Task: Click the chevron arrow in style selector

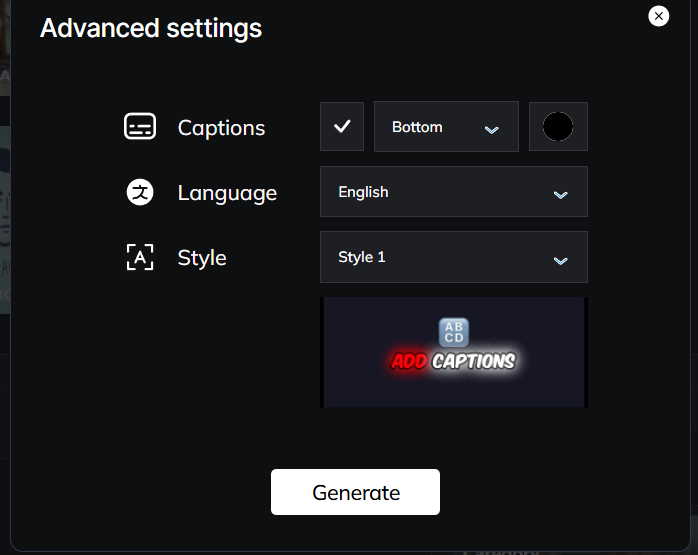Action: click(x=560, y=261)
